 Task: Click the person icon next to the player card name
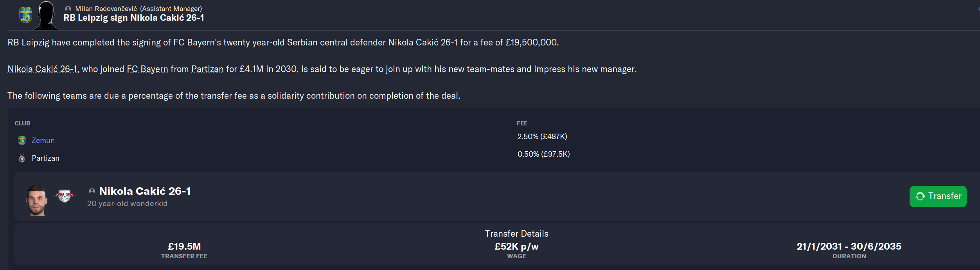click(92, 191)
